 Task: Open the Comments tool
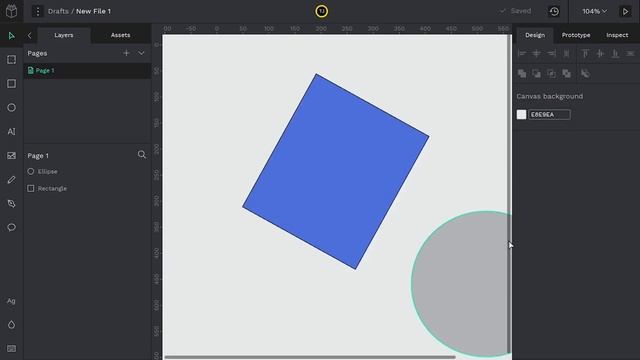[x=11, y=227]
